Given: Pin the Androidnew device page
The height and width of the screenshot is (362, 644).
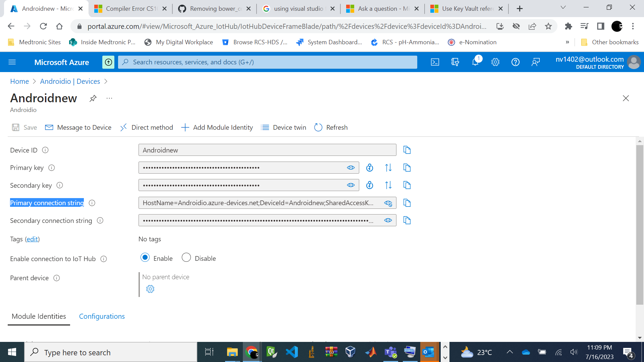Looking at the screenshot, I should tap(93, 98).
